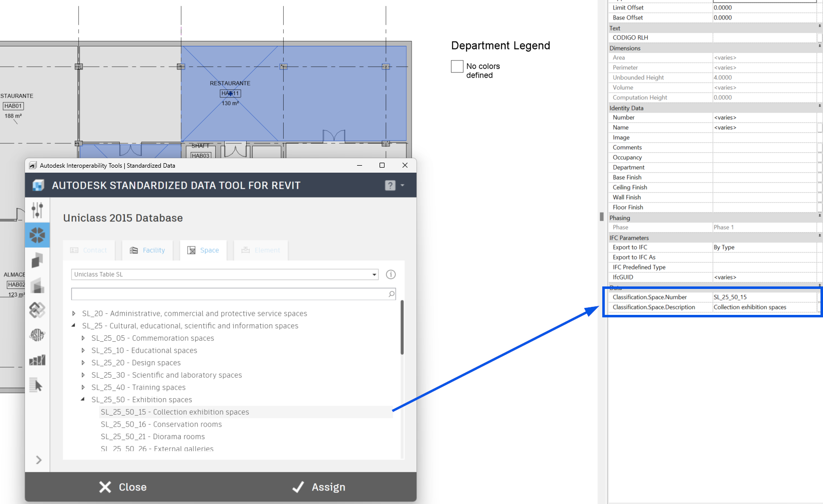
Task: Collapse the Dimensions properties group
Action: tap(819, 46)
